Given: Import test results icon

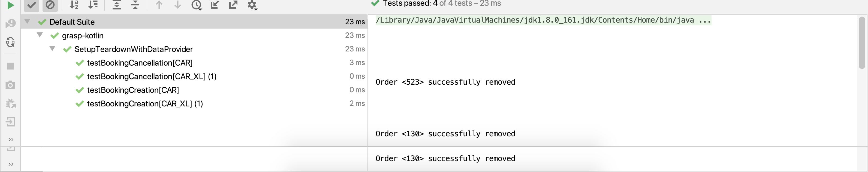Looking at the screenshot, I should pyautogui.click(x=215, y=5).
